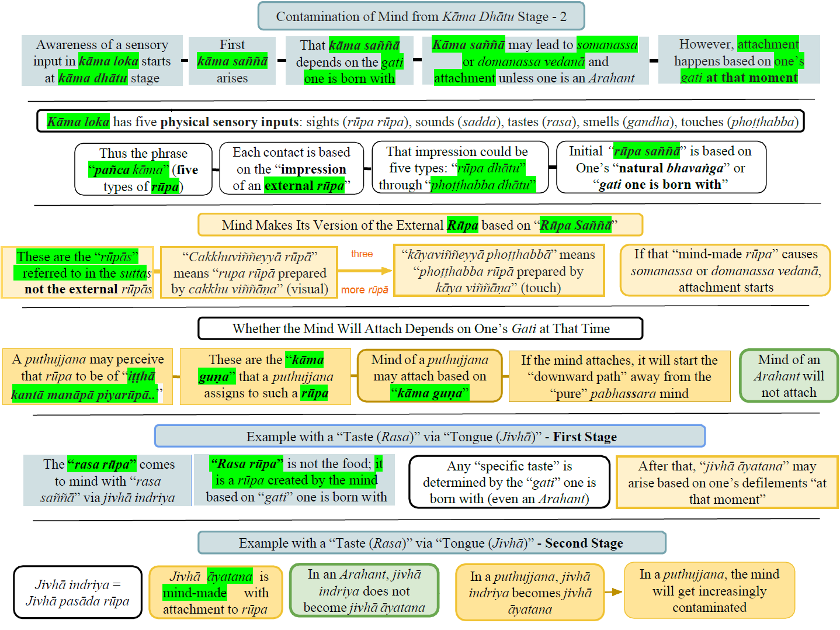Select box 'If that mind-made rūpa causes somanassa'
Image resolution: width=840 pixels, height=630 pixels.
click(x=726, y=270)
